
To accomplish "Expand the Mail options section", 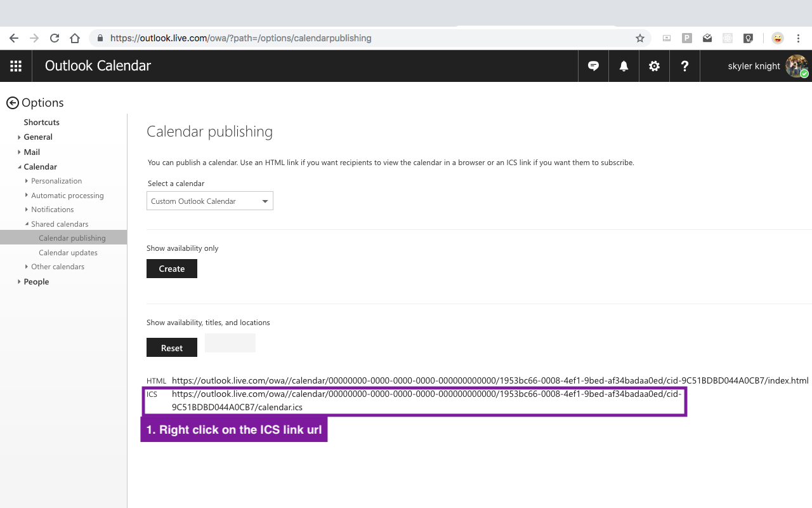I will pos(20,152).
